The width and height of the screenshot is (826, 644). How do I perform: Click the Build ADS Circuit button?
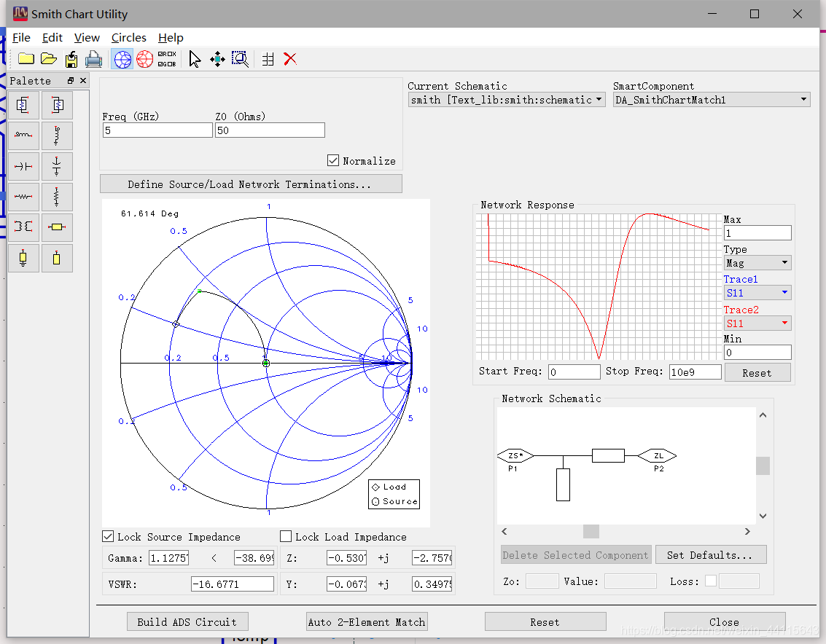click(187, 622)
